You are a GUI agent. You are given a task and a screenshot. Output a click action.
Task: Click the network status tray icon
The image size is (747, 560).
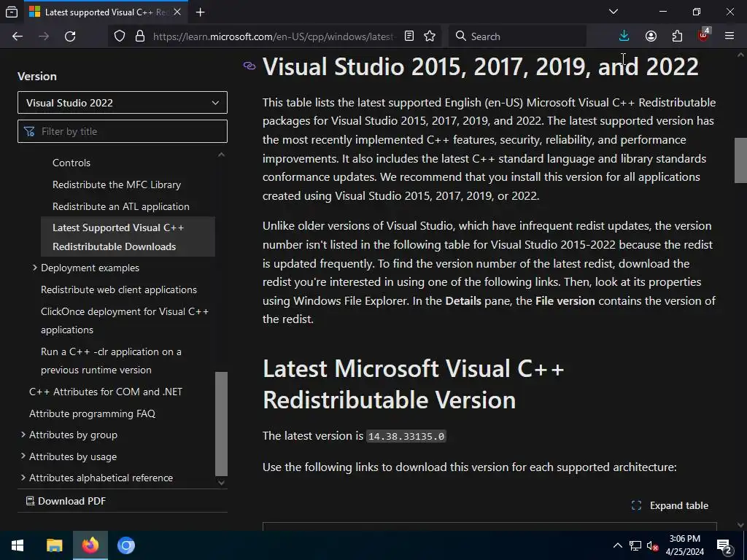click(635, 545)
